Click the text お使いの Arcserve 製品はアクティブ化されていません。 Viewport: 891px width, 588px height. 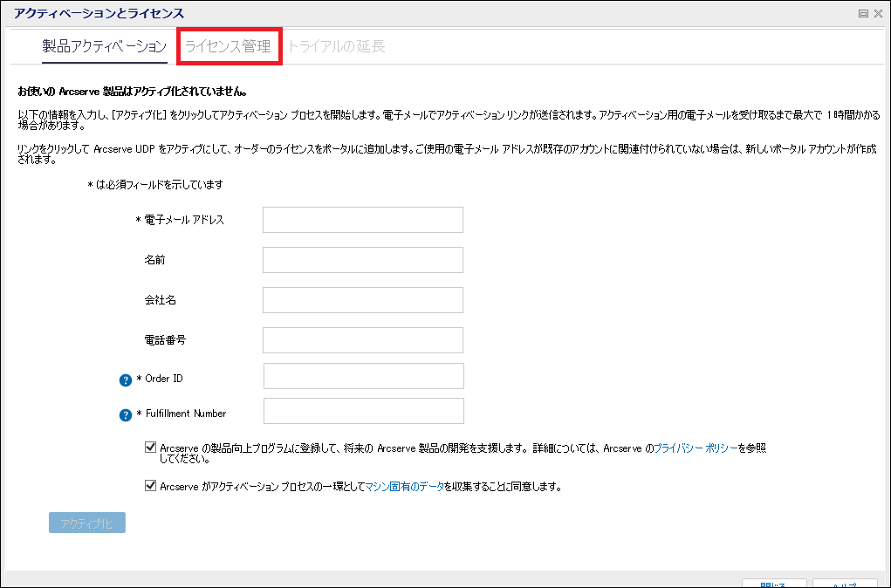coord(132,92)
